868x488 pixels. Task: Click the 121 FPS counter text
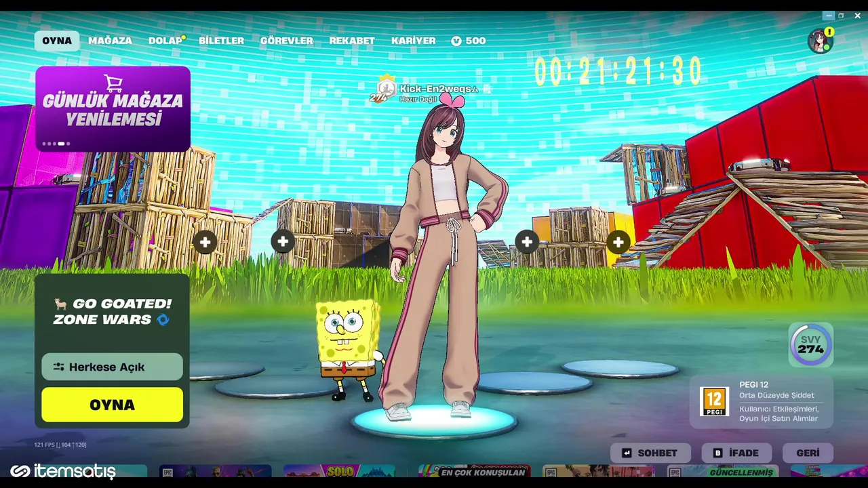(x=60, y=445)
